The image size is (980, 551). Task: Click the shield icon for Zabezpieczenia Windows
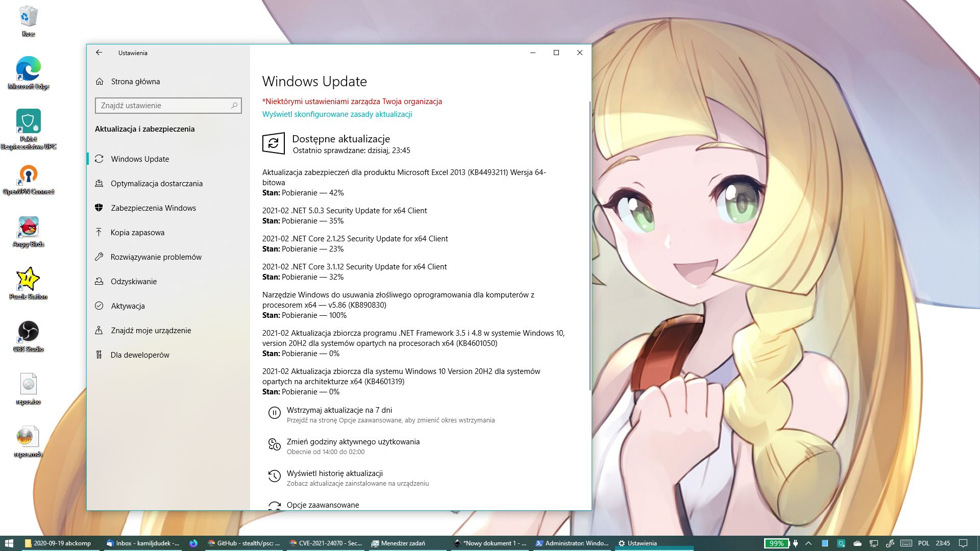click(99, 208)
